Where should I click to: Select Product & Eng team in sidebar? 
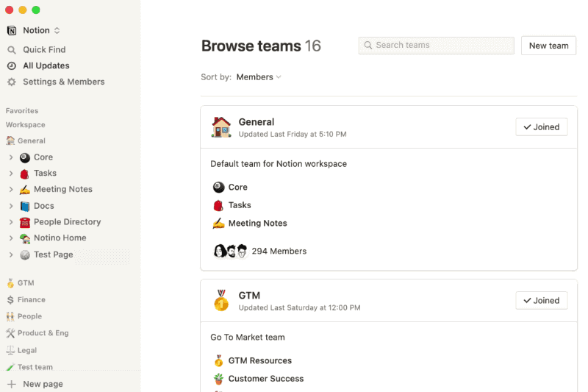37,333
